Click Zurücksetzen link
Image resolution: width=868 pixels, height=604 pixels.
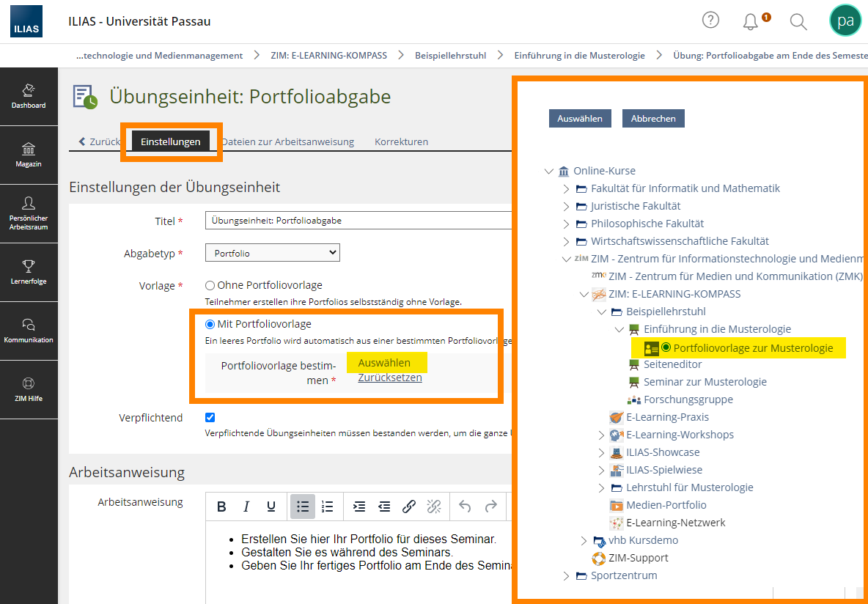point(390,377)
